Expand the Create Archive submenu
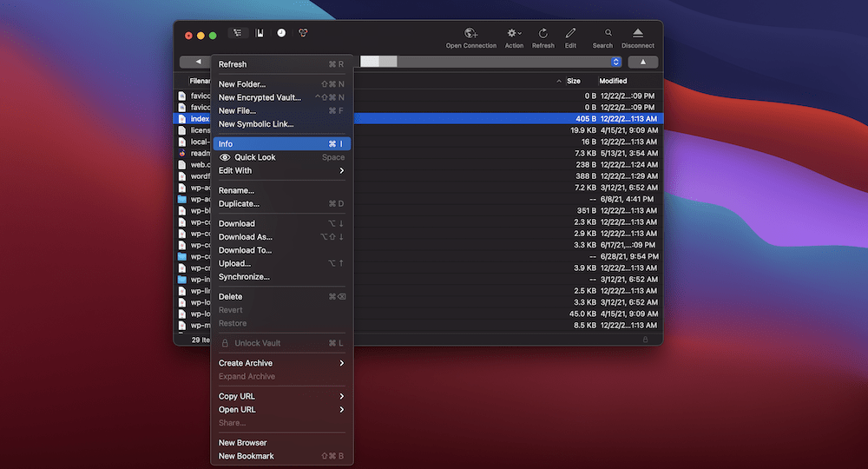868x469 pixels. [x=282, y=363]
